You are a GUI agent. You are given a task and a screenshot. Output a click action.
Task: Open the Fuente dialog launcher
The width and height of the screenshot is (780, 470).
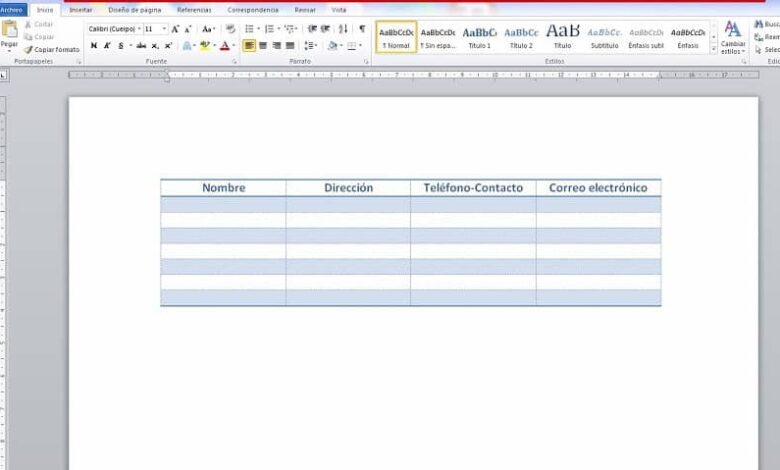point(235,62)
